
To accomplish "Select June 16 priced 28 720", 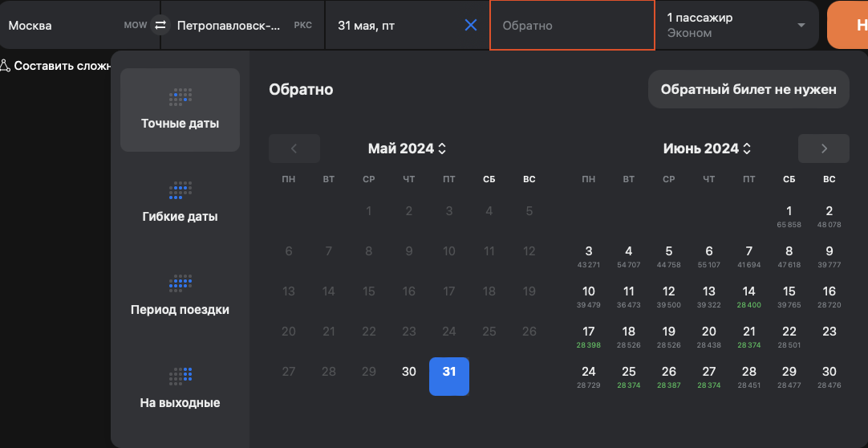I will point(829,296).
